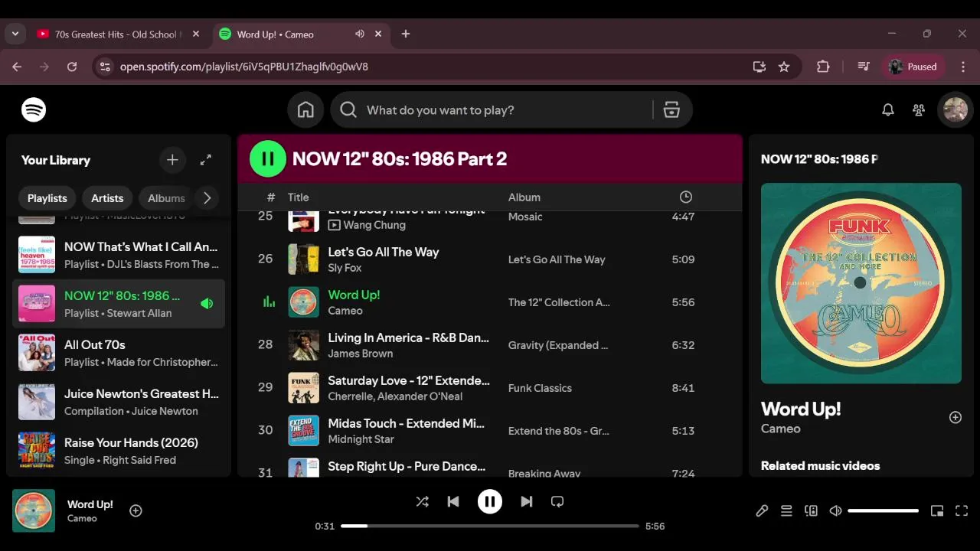Select Midas Touch Extended Mix track
Viewport: 980px width, 551px height.
pos(490,431)
